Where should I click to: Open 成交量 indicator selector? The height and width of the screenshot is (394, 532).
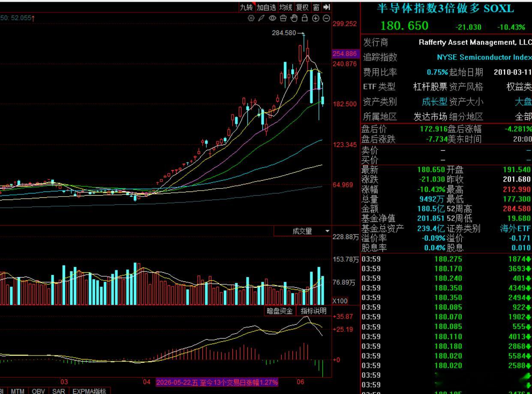[x=302, y=231]
